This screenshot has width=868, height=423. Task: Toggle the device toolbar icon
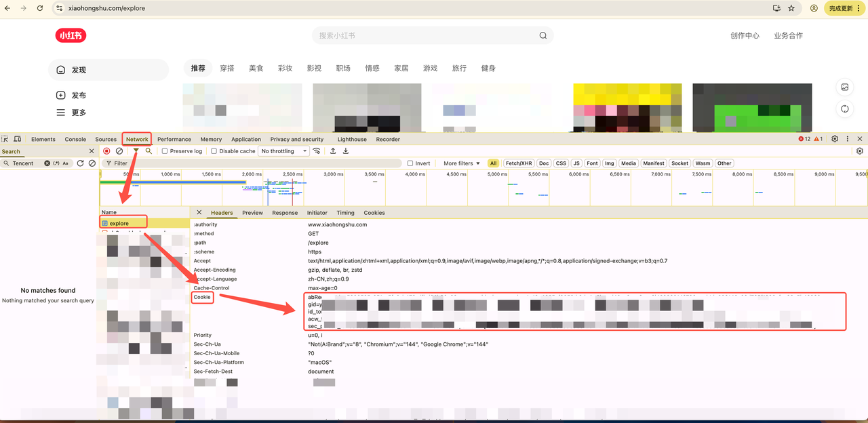[18, 139]
